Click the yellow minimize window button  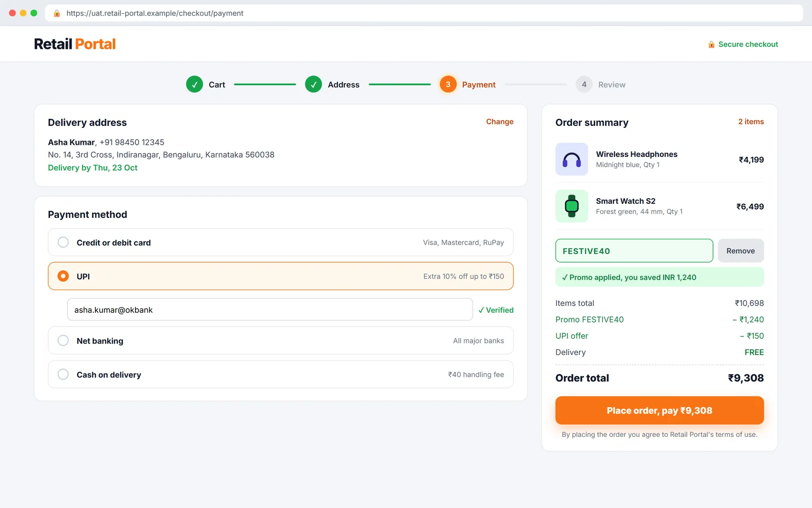coord(23,13)
